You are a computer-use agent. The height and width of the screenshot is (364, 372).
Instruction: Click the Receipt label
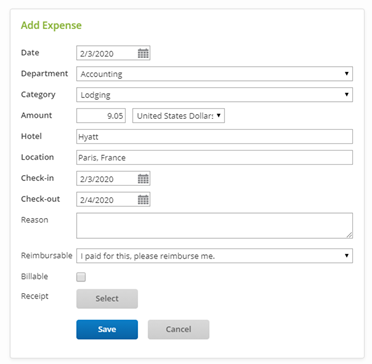tap(35, 296)
